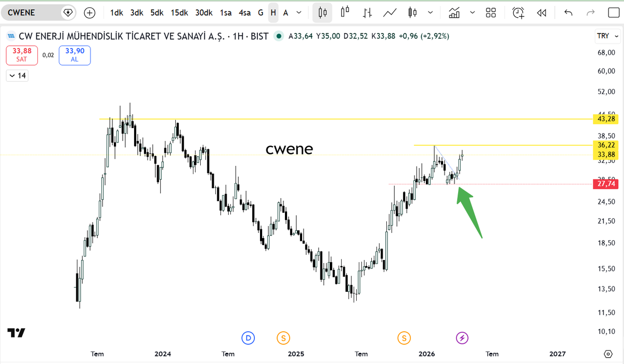
Task: Click the 0,02 spread value
Action: tap(48, 55)
